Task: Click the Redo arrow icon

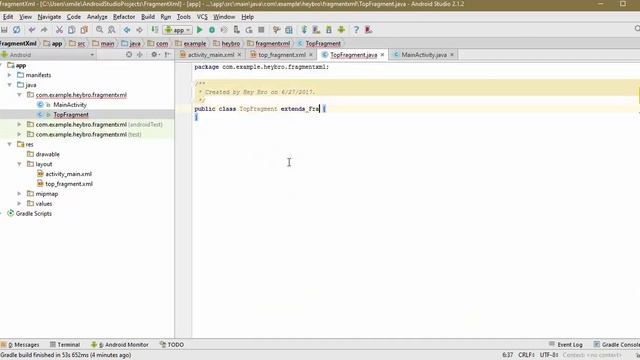Action: pos(44,30)
